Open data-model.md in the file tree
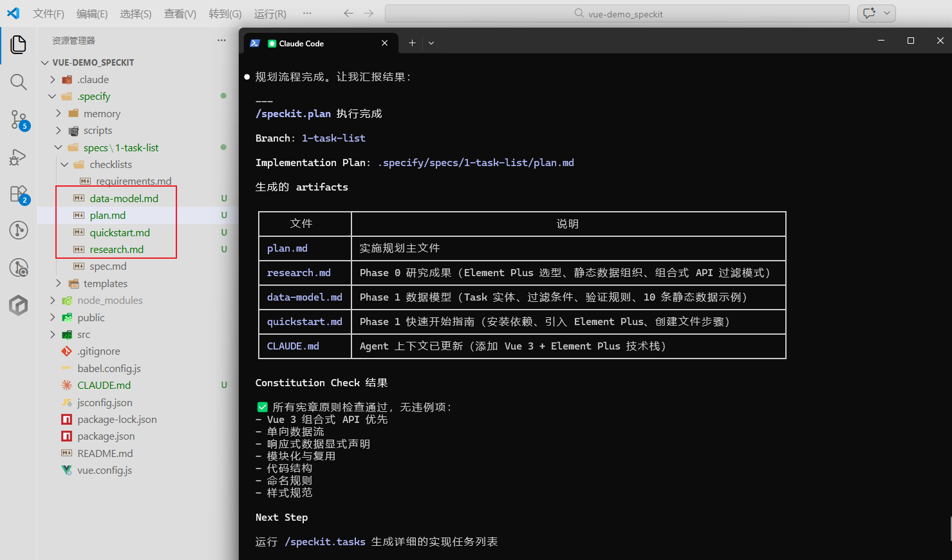The width and height of the screenshot is (952, 560). coord(124,198)
